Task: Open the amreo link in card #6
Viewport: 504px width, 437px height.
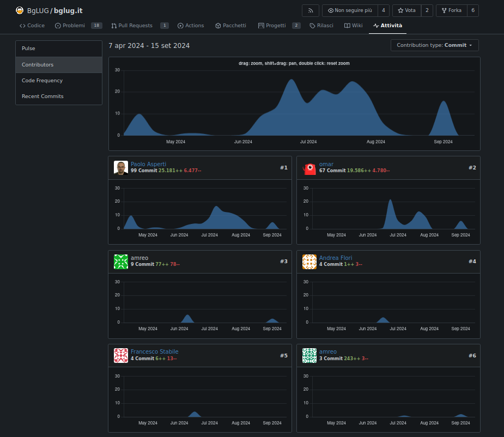Action: [328, 352]
